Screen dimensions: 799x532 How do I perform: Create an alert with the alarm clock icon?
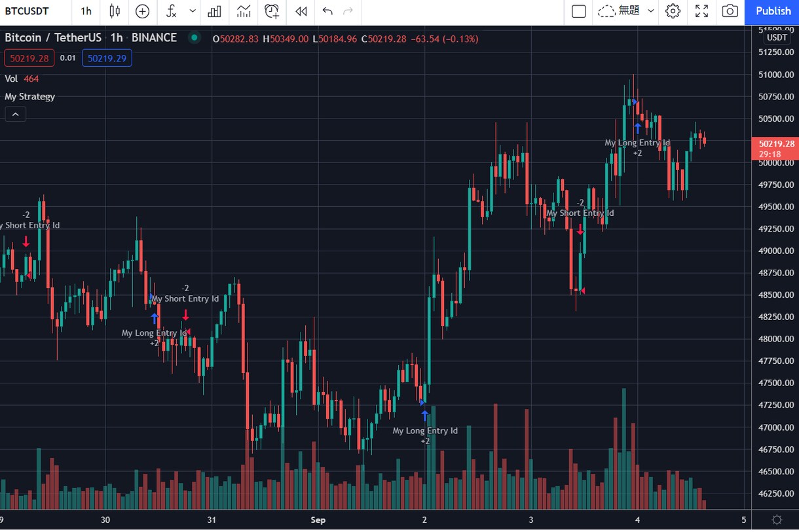tap(272, 11)
